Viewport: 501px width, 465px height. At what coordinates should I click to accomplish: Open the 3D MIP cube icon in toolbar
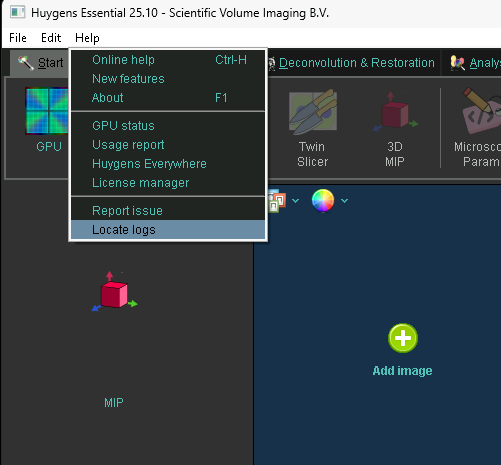pyautogui.click(x=395, y=112)
